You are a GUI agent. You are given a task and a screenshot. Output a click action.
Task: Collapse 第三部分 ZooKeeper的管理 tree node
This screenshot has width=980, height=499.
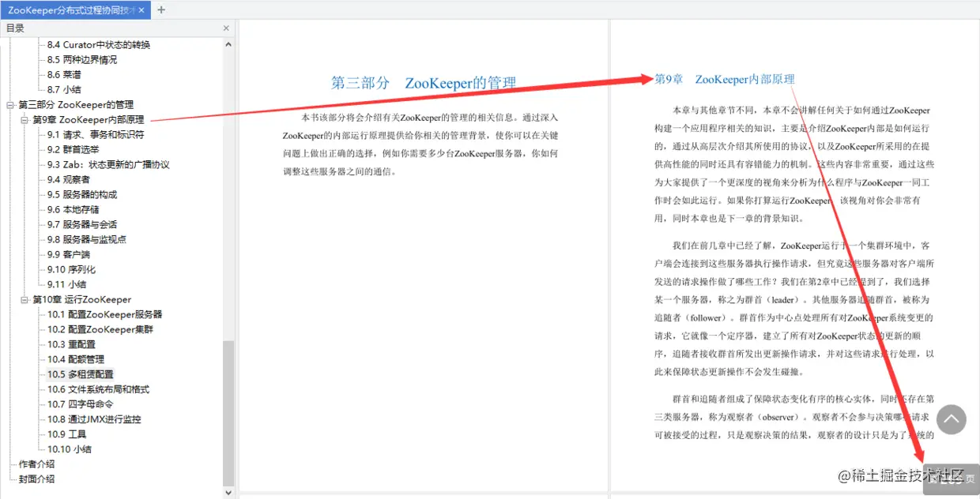click(10, 105)
